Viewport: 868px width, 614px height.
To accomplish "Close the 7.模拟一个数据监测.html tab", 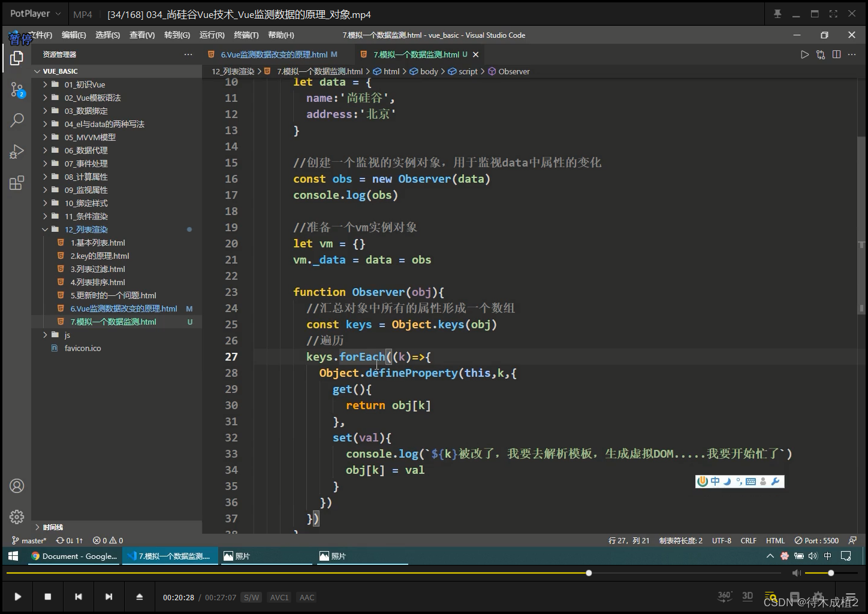I will (x=475, y=55).
